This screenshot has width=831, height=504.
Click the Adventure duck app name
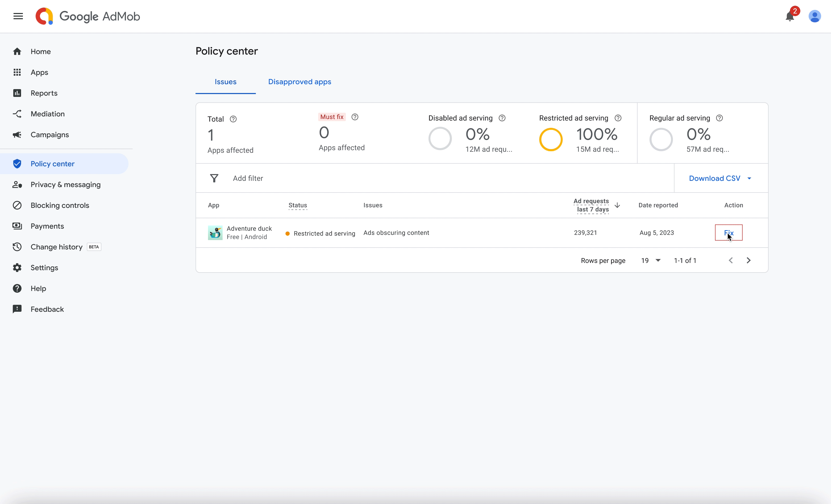click(249, 228)
